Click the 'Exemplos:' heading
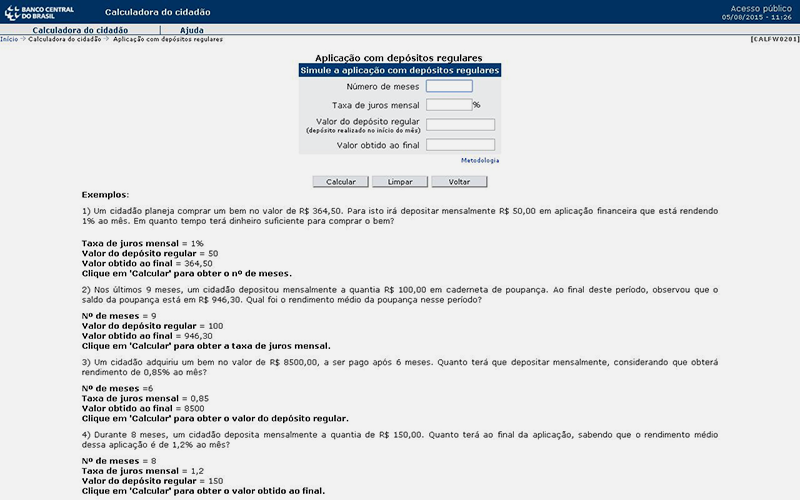This screenshot has height=500, width=800. 105,194
